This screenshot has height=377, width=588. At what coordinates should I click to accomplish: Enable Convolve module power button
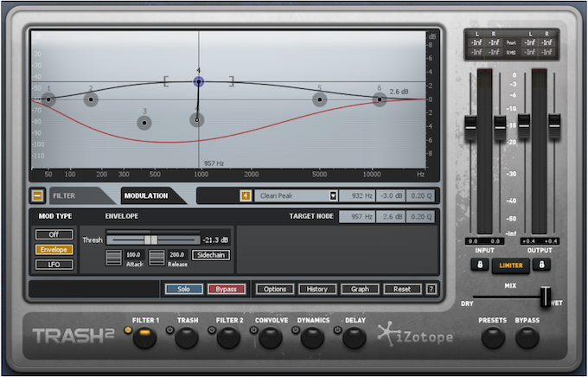click(x=254, y=330)
